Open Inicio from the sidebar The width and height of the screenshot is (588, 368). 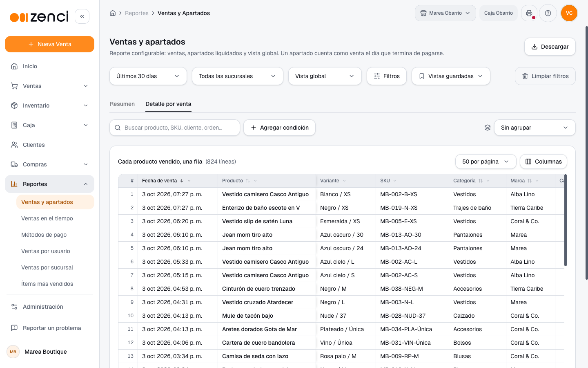point(49,66)
